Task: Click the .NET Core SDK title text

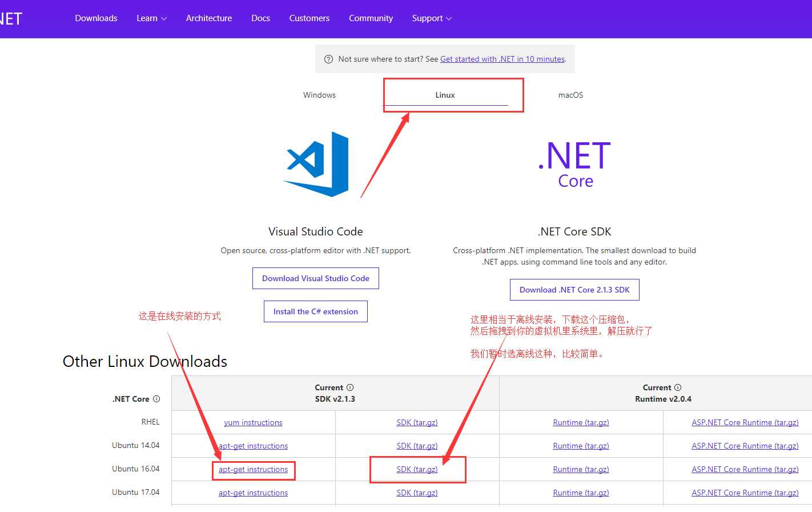Action: click(x=574, y=231)
